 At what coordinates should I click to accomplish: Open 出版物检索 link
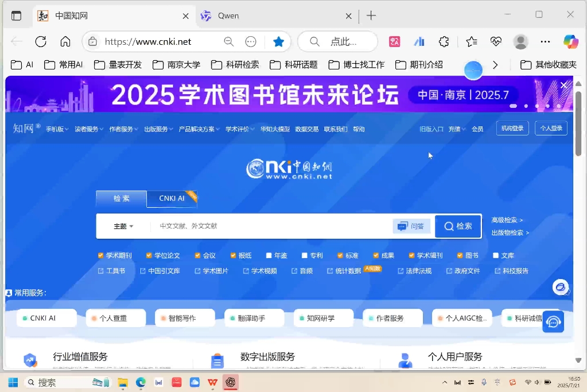510,233
